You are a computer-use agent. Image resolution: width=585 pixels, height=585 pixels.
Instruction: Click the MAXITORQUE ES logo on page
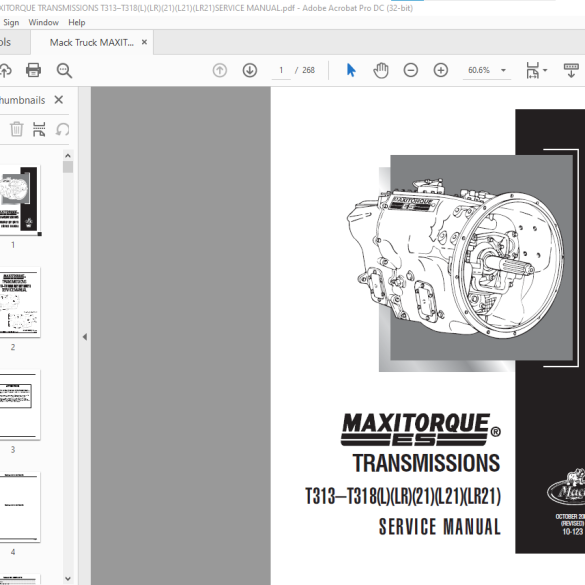[420, 429]
